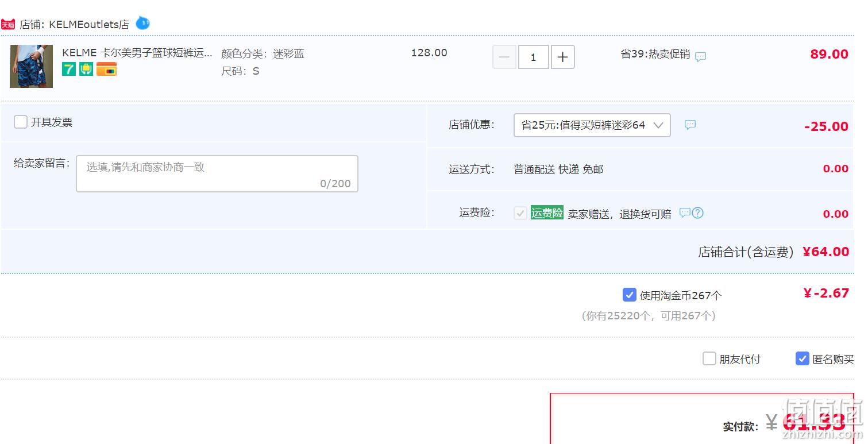Open the question mark help icon for 运费险
This screenshot has width=868, height=444.
[698, 213]
